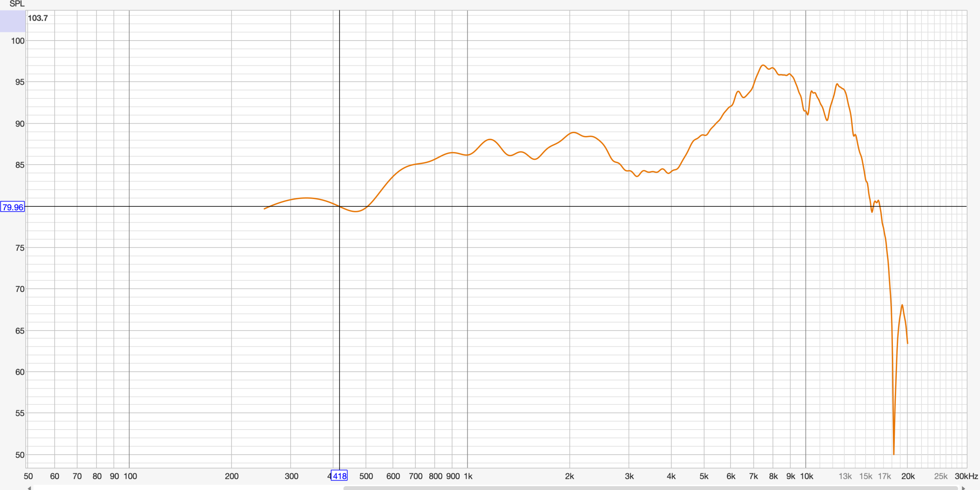Click the 103.7 top value label
This screenshot has height=490, width=980.
(38, 18)
